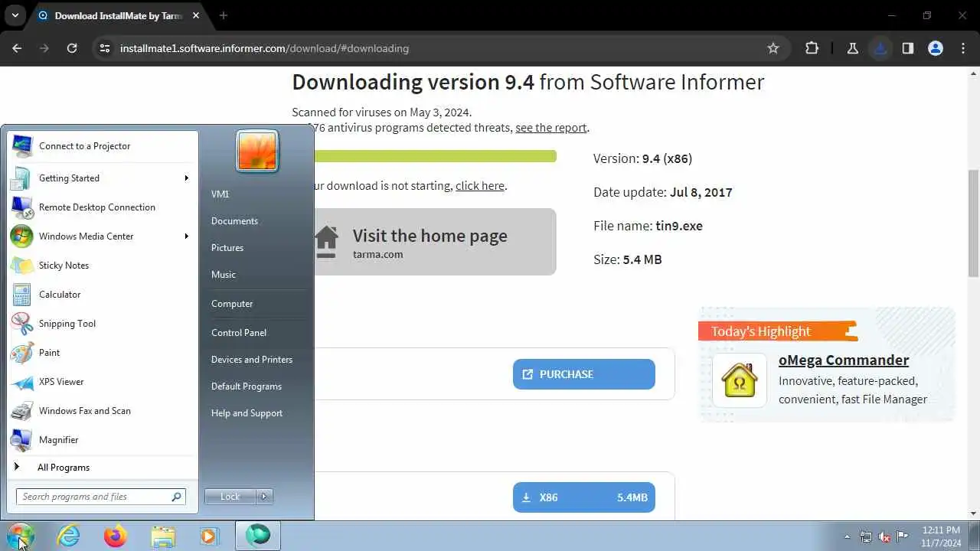Open a new browser tab
The height and width of the screenshot is (551, 980).
pyautogui.click(x=224, y=15)
